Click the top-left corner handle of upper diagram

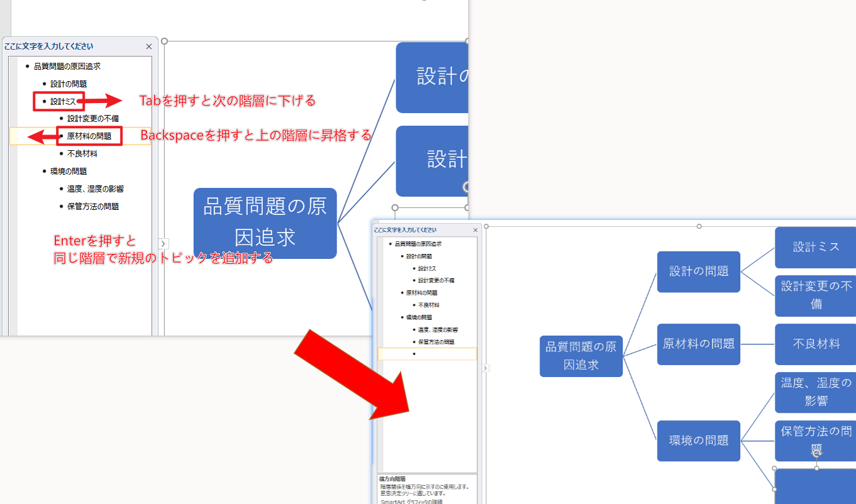point(165,41)
